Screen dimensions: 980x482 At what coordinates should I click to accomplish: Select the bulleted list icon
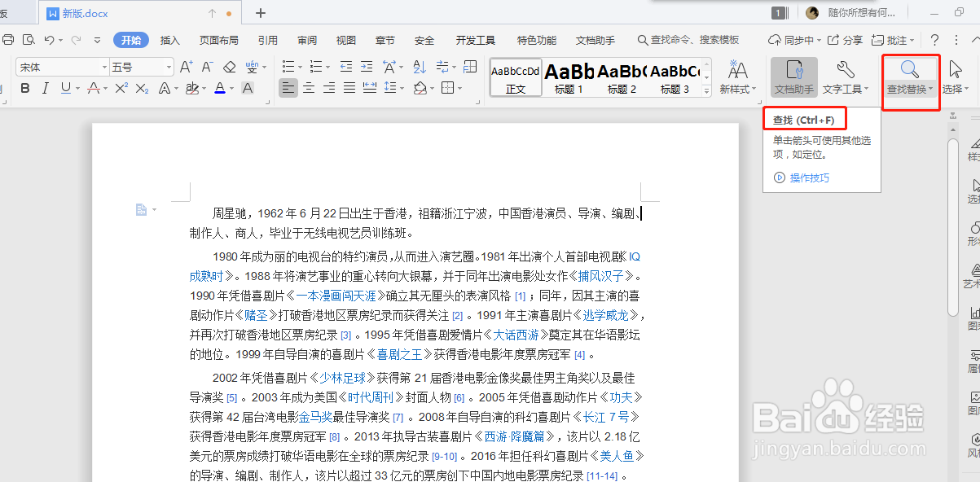pos(287,66)
